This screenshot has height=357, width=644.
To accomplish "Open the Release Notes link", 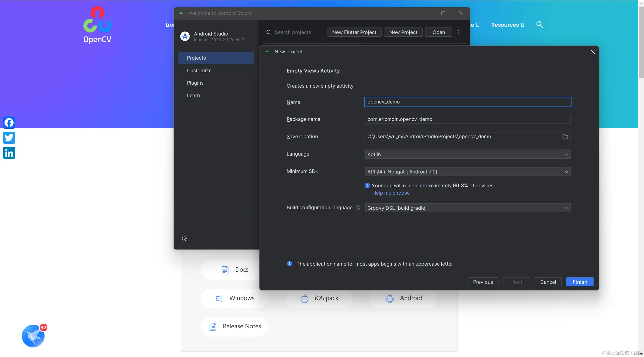I will pyautogui.click(x=235, y=327).
